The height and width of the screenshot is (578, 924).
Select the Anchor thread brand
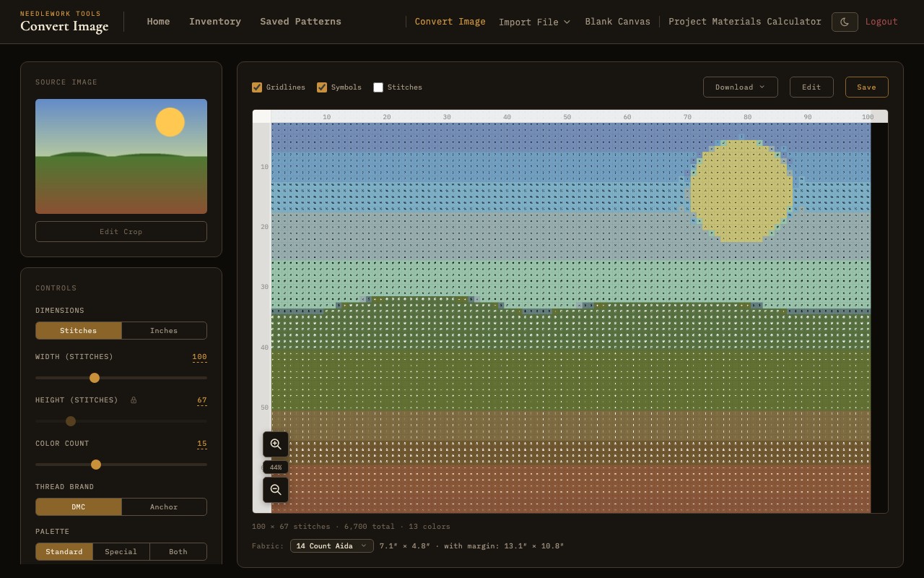[x=164, y=506]
